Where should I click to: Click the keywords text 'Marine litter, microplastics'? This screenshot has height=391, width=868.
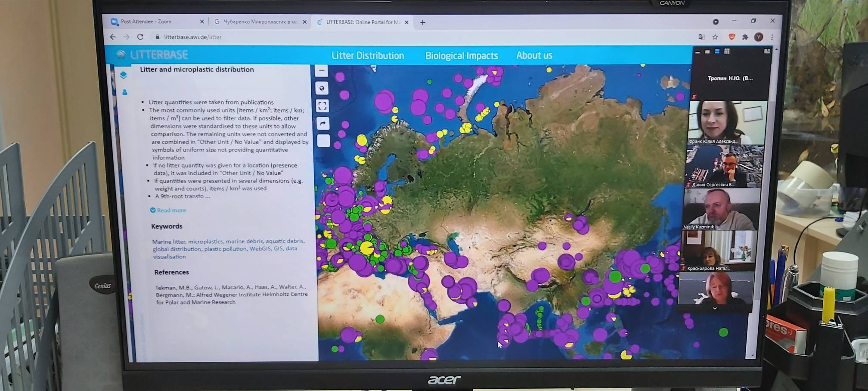coord(188,242)
